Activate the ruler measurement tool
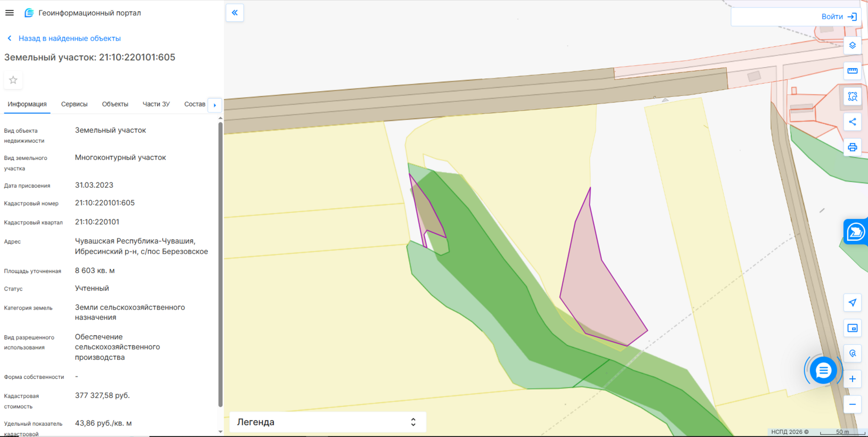Image resolution: width=868 pixels, height=437 pixels. [852, 71]
